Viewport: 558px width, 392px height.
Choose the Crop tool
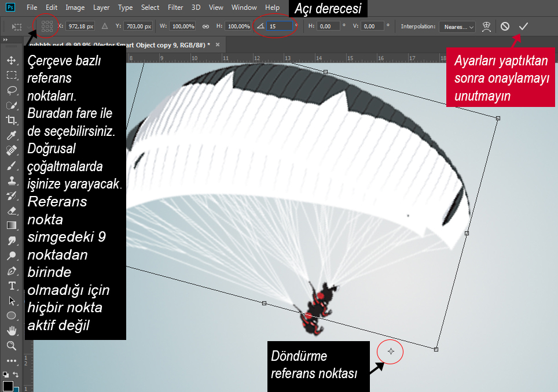12,120
